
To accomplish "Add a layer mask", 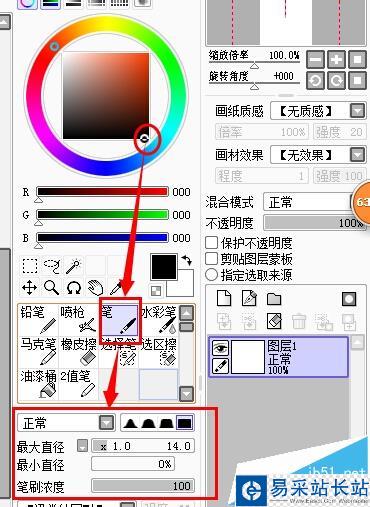I will point(349,299).
